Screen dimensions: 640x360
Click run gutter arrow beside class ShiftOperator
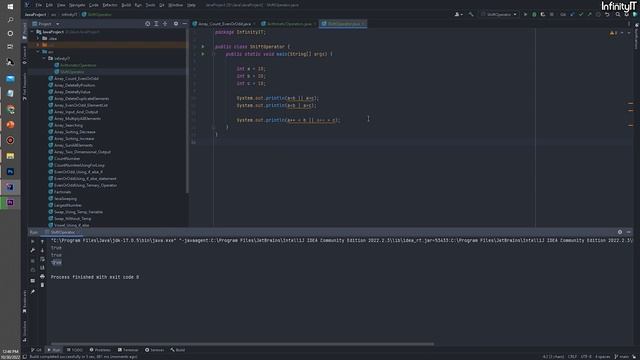(203, 47)
